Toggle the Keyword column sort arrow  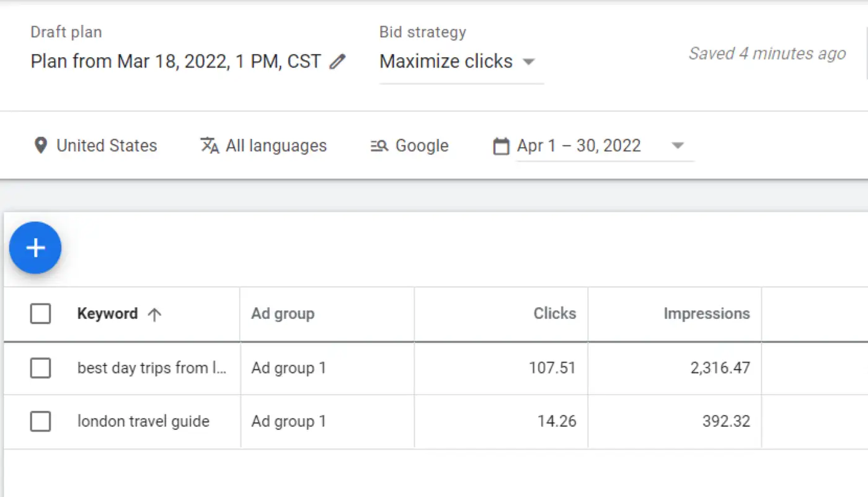click(154, 314)
